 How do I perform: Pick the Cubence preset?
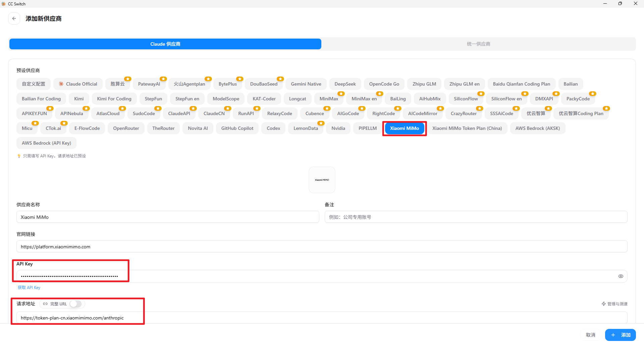click(x=315, y=113)
